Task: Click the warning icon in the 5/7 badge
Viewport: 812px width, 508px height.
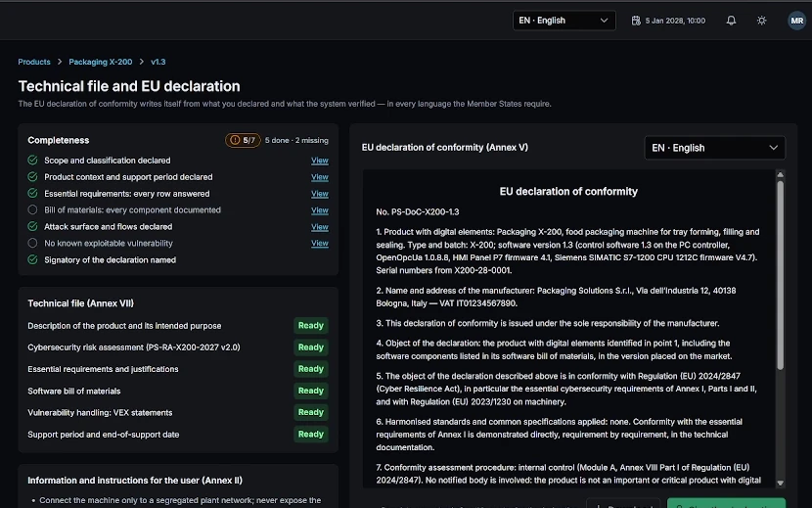Action: tap(235, 140)
